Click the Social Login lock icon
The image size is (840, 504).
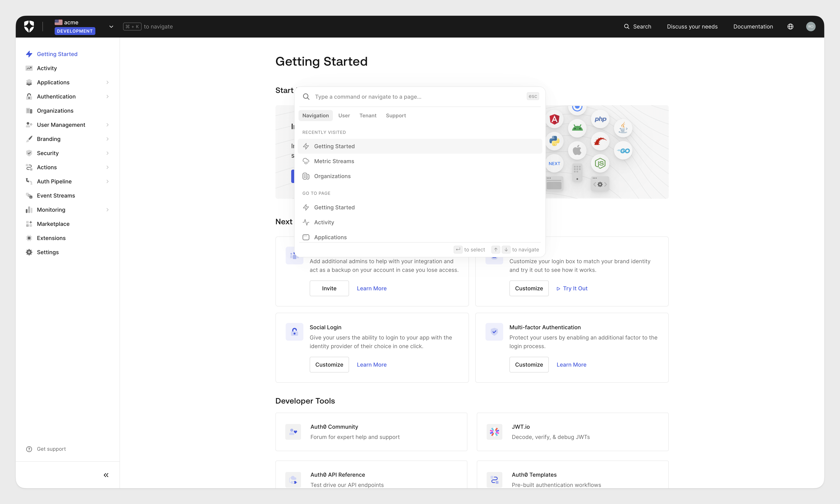coord(295,332)
